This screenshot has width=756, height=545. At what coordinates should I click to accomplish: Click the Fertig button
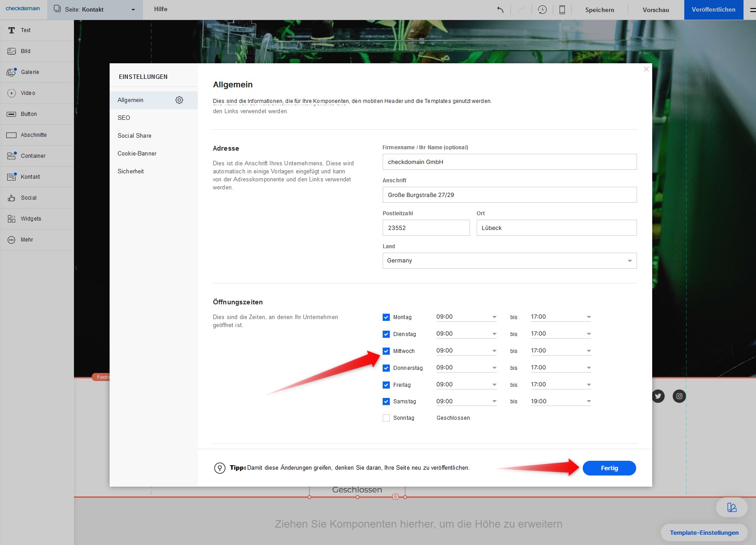609,468
